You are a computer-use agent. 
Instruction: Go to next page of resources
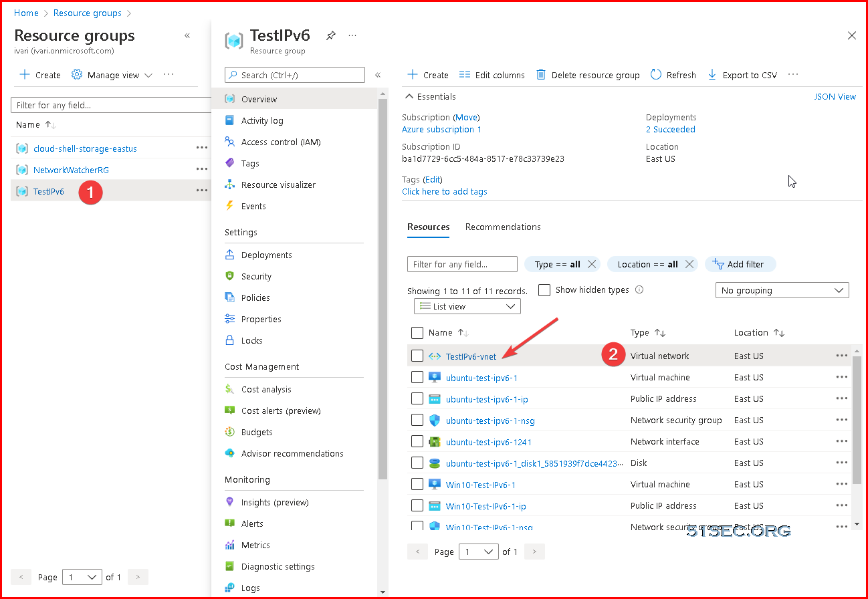point(534,552)
